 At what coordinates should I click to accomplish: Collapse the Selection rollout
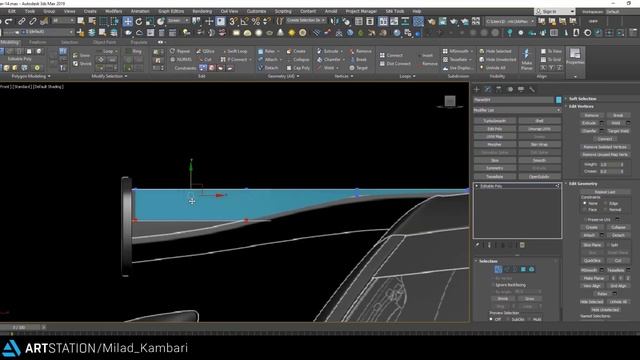(x=488, y=261)
